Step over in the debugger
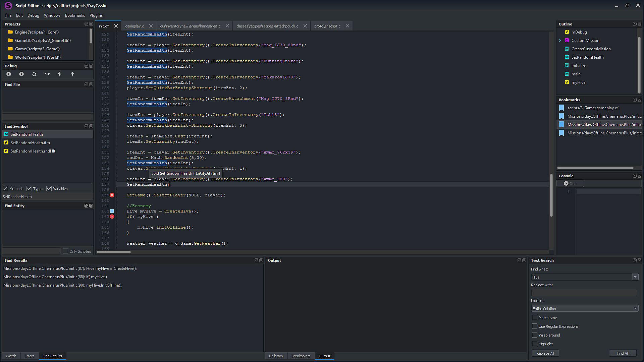The image size is (644, 362). tap(47, 74)
